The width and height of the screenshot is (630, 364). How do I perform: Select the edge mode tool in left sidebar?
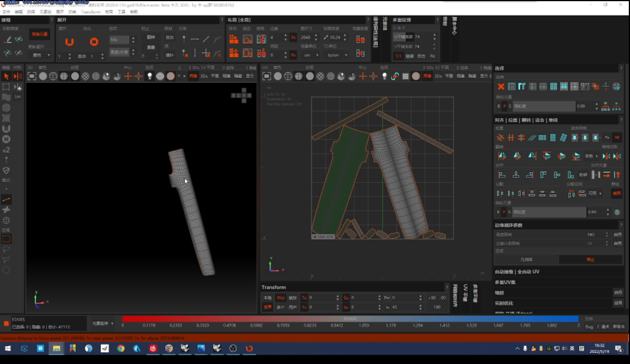tap(6, 199)
